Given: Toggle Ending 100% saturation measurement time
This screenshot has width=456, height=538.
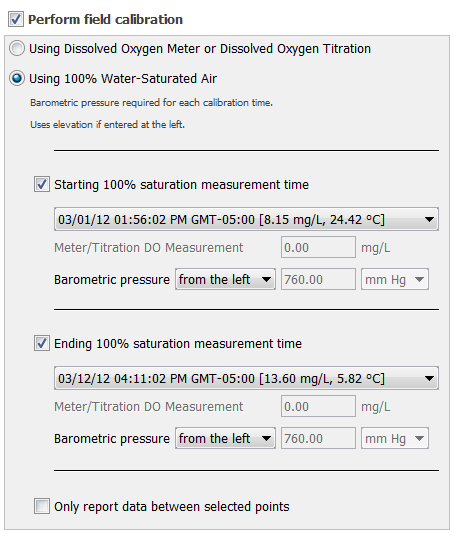Looking at the screenshot, I should [x=42, y=343].
